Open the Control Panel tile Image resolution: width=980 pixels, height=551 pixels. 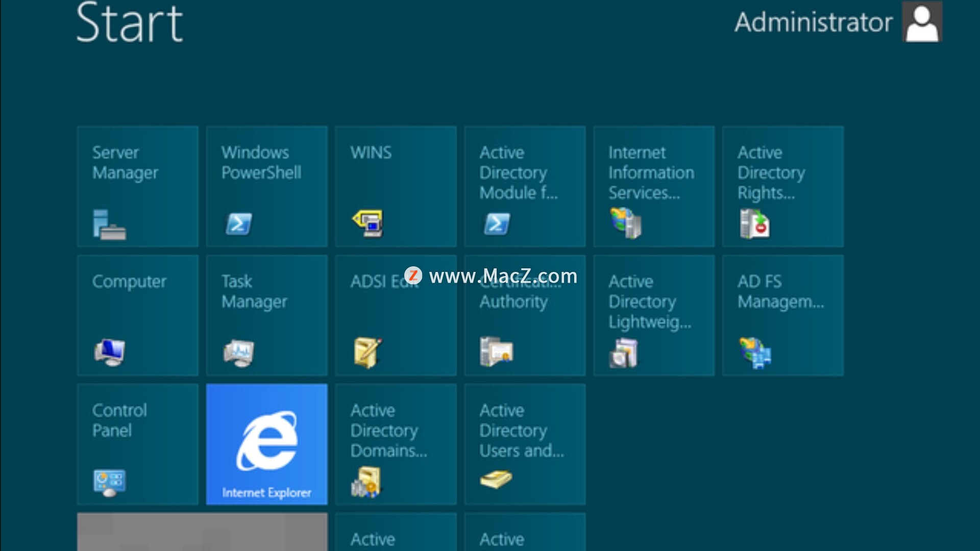pos(138,444)
